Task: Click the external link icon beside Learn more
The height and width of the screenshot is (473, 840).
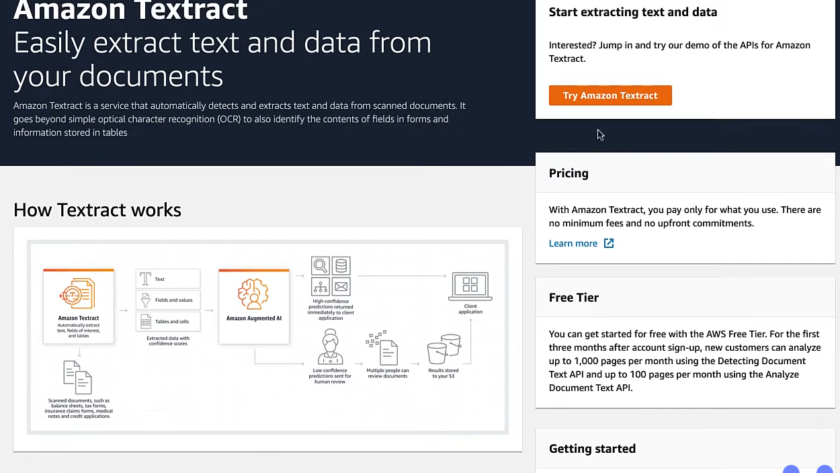Action: coord(609,243)
